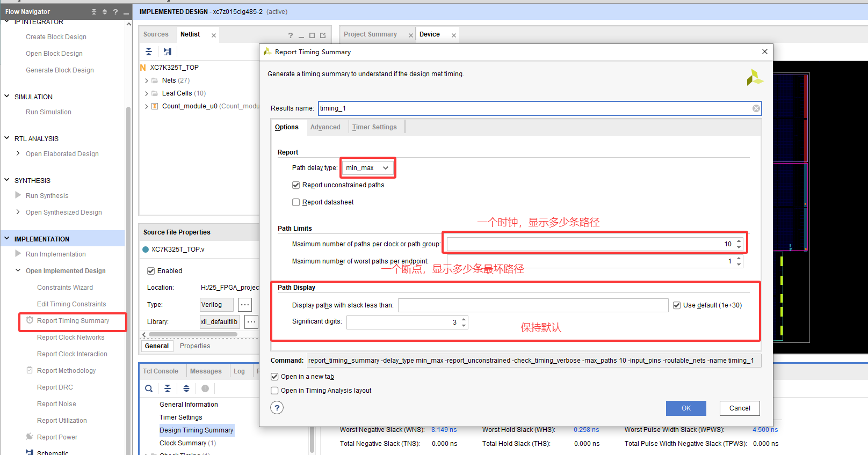Screen dimensions: 868x455
Task: Expand Open Elaborated Design node
Action: [x=18, y=153]
